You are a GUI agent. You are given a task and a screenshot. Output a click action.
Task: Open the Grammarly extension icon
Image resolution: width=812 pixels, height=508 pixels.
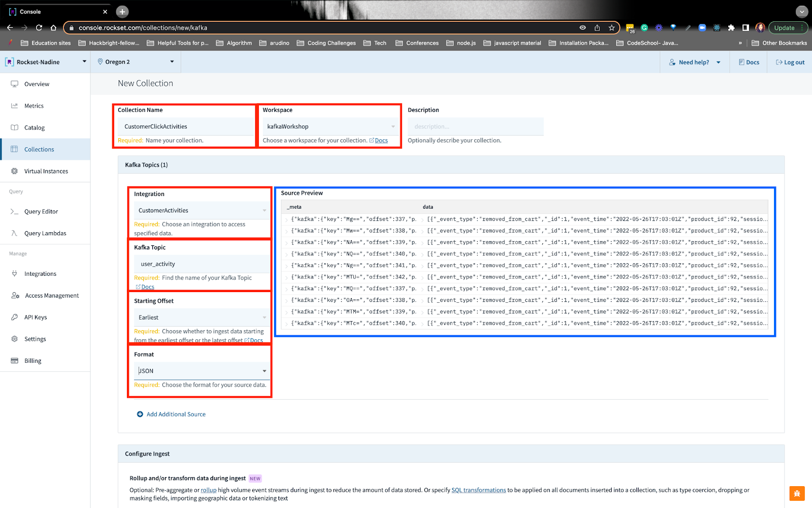(x=644, y=27)
